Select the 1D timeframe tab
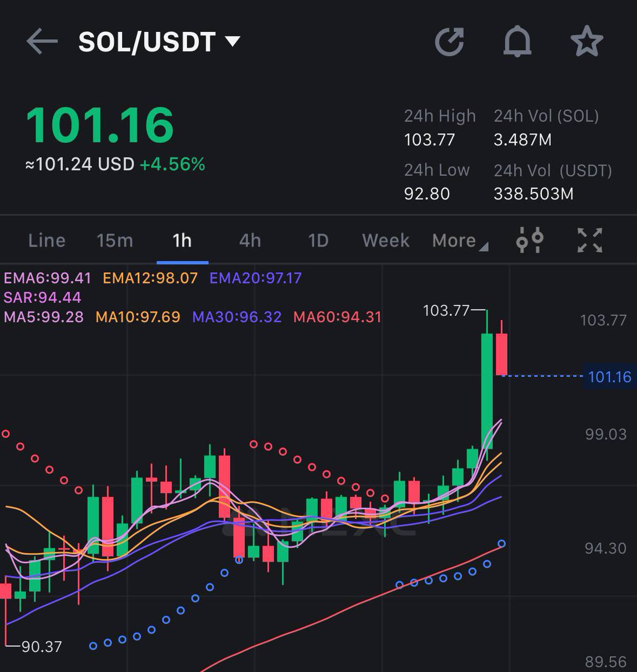 [x=318, y=241]
